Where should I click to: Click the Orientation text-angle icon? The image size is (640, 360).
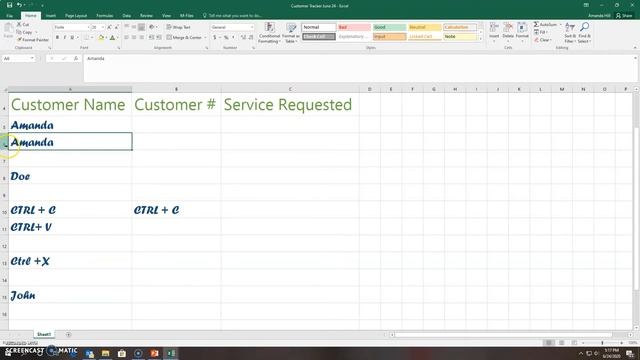click(152, 27)
